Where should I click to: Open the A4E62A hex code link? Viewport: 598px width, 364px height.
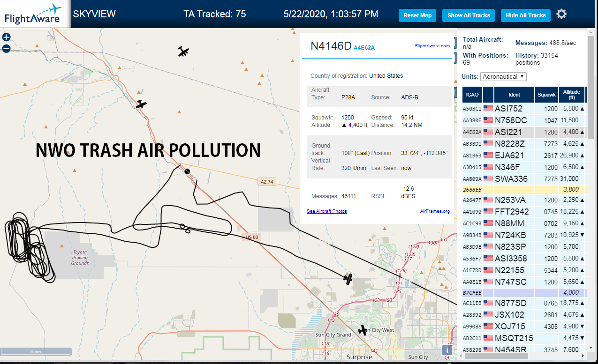tap(364, 48)
